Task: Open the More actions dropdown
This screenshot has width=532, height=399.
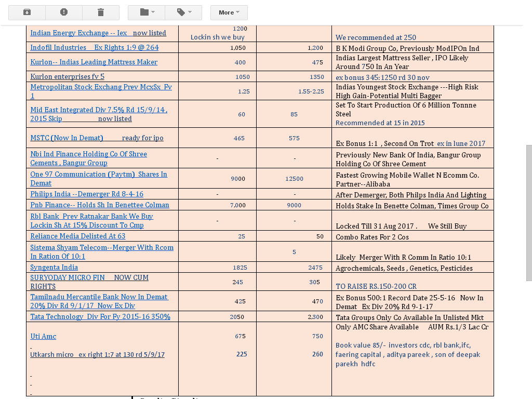Action: pos(229,12)
